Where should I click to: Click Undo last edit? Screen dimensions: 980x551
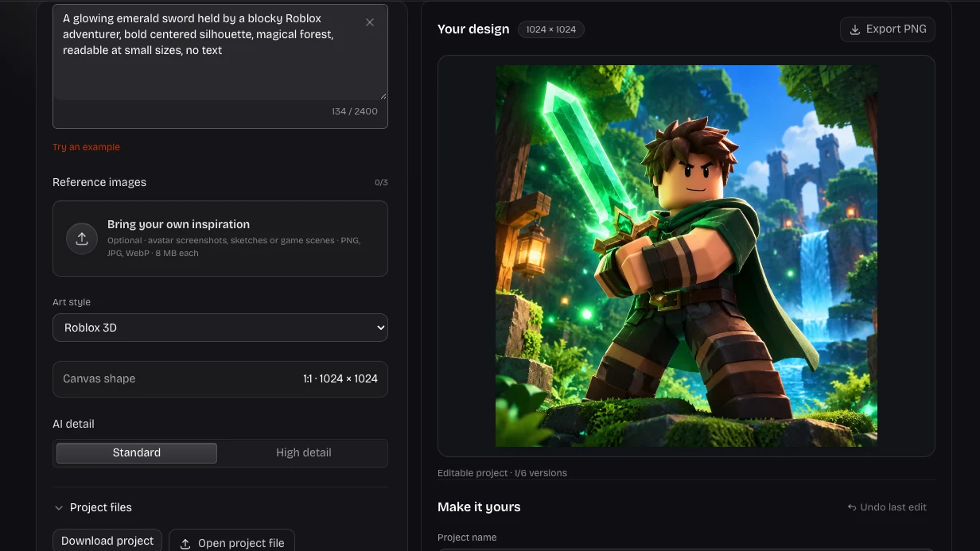pyautogui.click(x=887, y=507)
